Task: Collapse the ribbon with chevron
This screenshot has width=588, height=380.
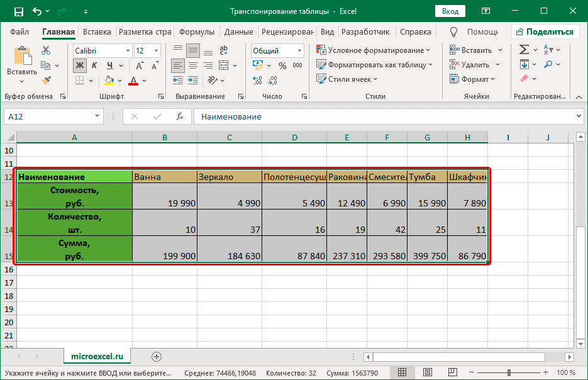Action: pyautogui.click(x=579, y=97)
